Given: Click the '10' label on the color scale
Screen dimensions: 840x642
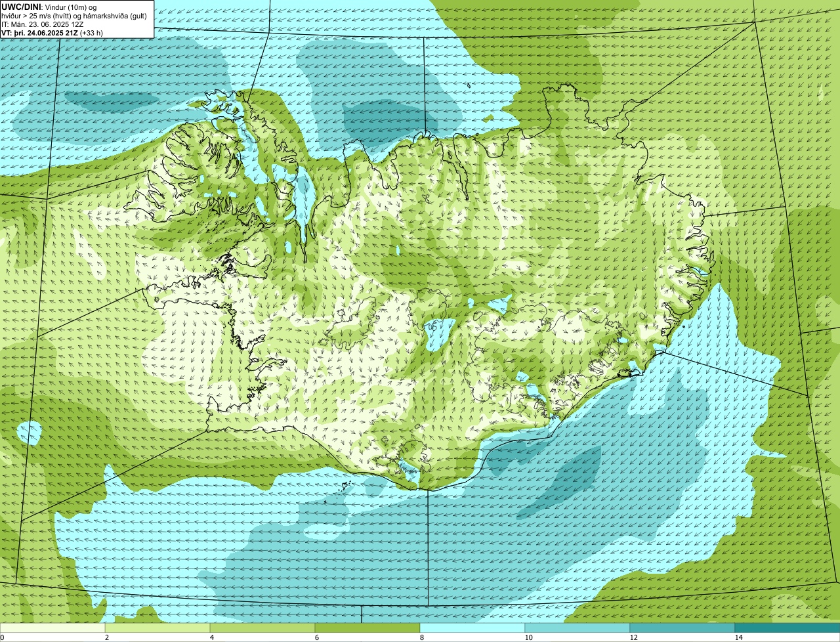Looking at the screenshot, I should point(528,637).
